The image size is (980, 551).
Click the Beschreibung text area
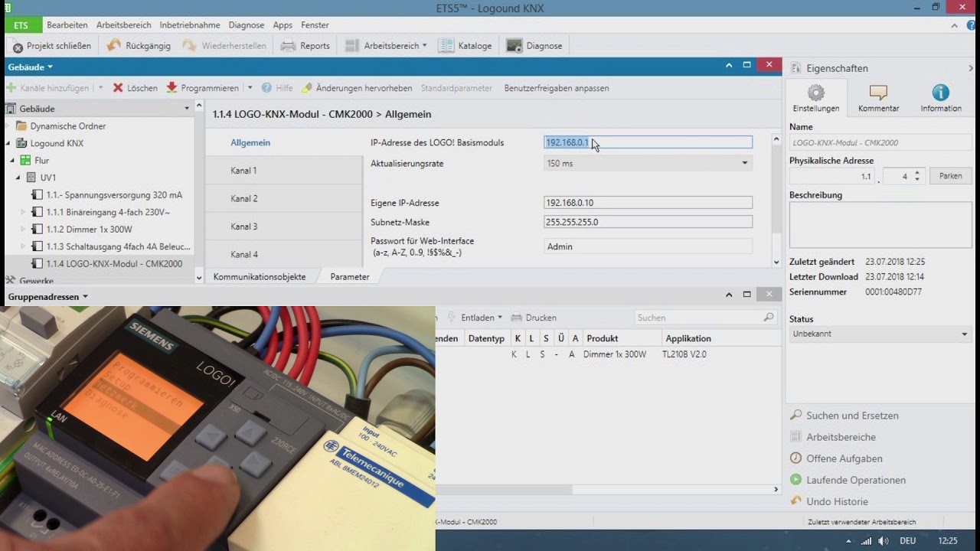pos(880,225)
